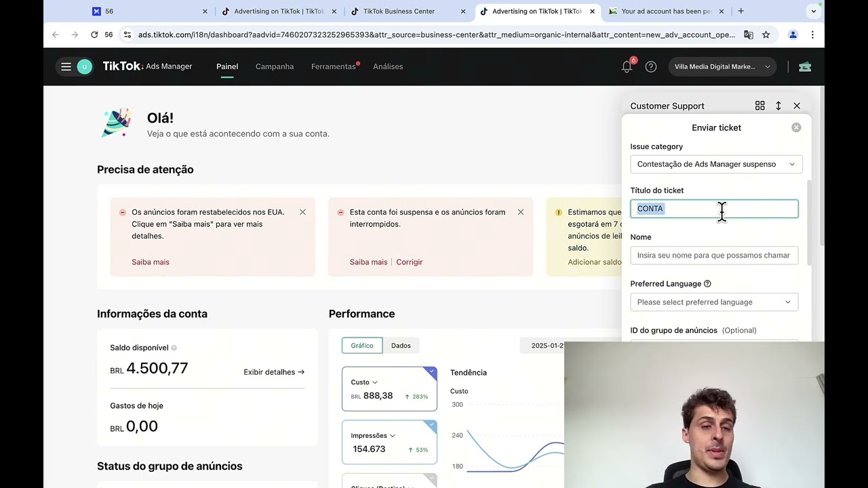This screenshot has width=868, height=488.
Task: Open the Análises menu
Action: [388, 66]
